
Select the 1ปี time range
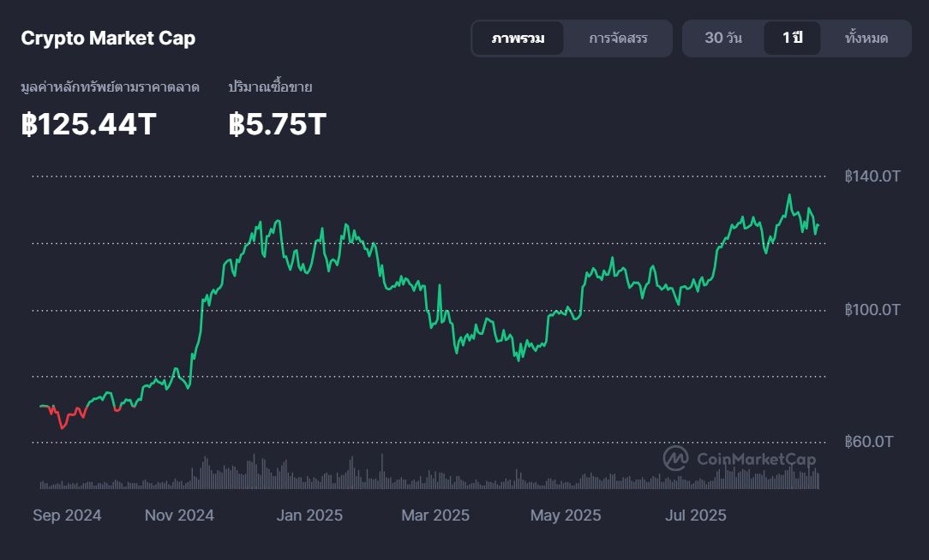coord(790,38)
